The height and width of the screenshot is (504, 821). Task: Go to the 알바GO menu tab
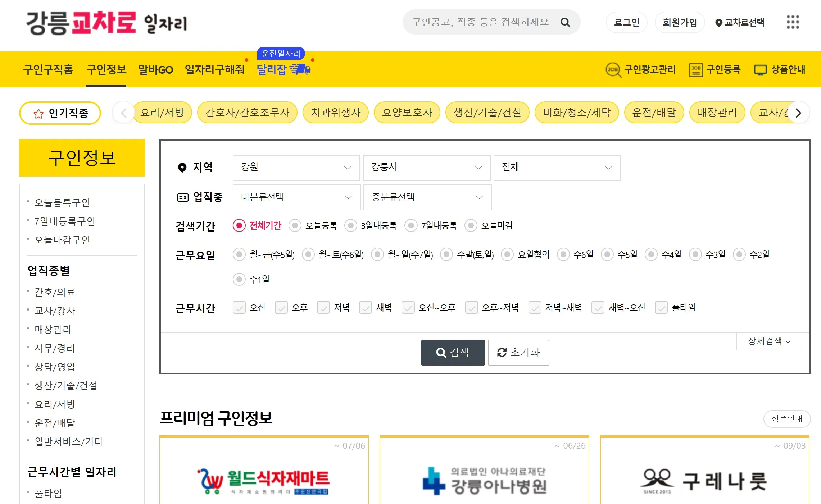[155, 69]
